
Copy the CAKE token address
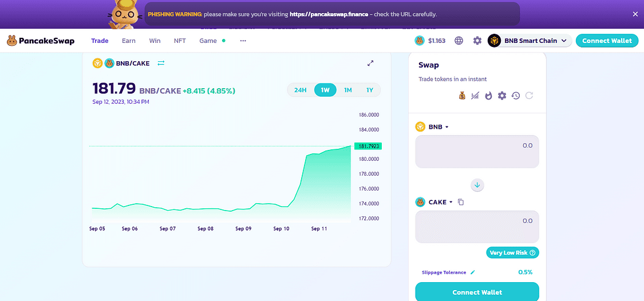461,202
